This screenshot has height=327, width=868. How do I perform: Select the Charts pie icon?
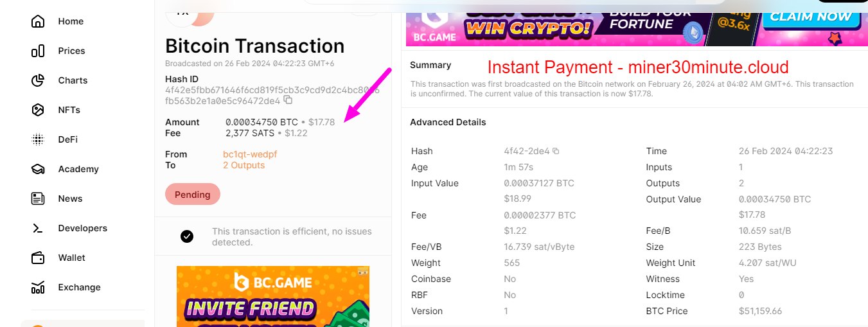click(x=38, y=80)
